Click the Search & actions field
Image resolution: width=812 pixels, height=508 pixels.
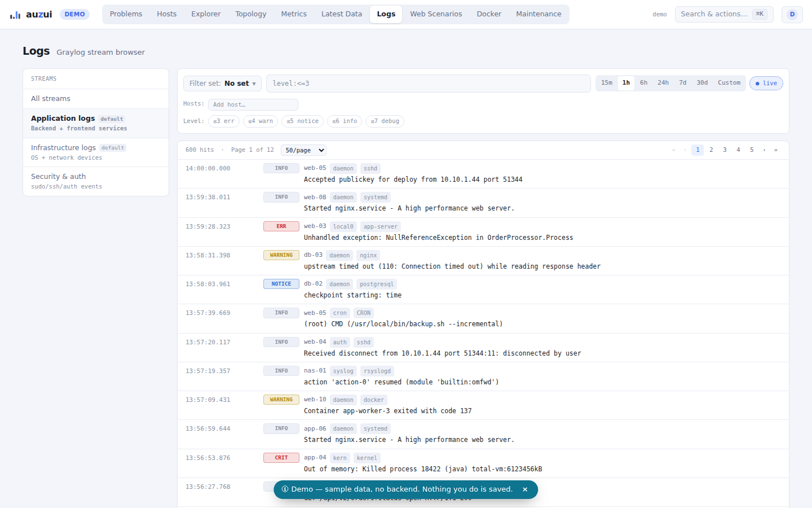(x=724, y=14)
